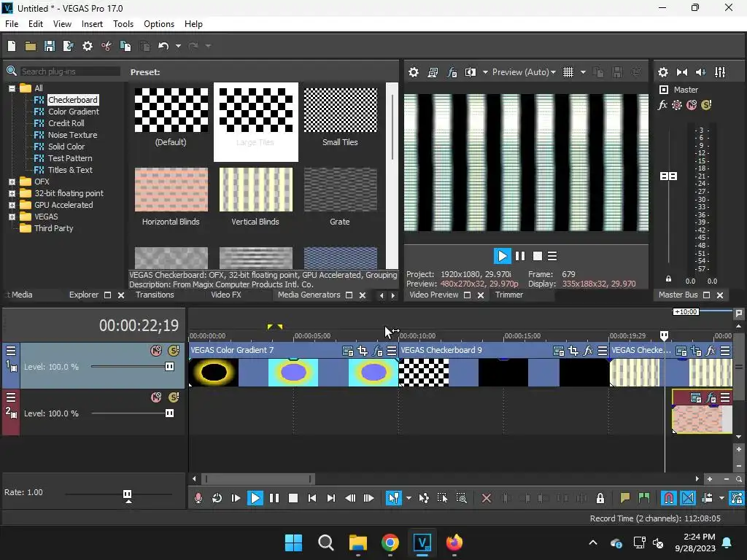Click the Video Preview overlays grid icon
This screenshot has width=747, height=560.
click(x=568, y=72)
